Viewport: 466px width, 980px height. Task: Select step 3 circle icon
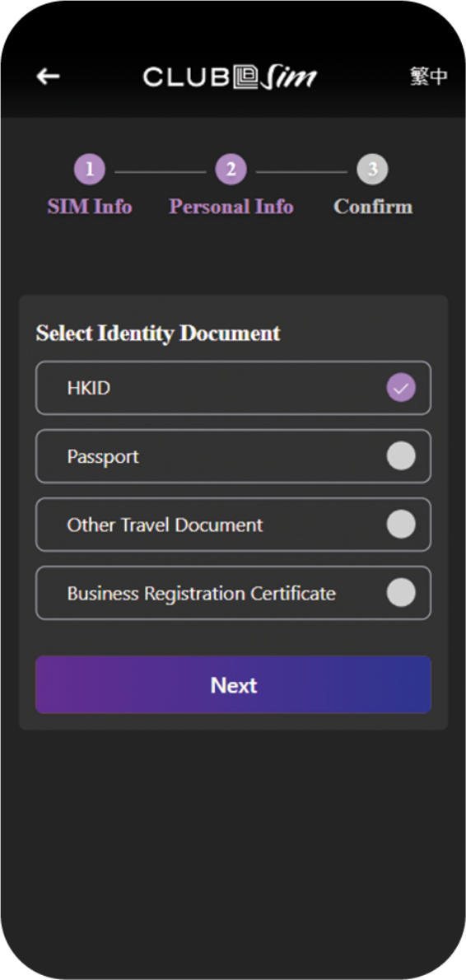[x=372, y=170]
